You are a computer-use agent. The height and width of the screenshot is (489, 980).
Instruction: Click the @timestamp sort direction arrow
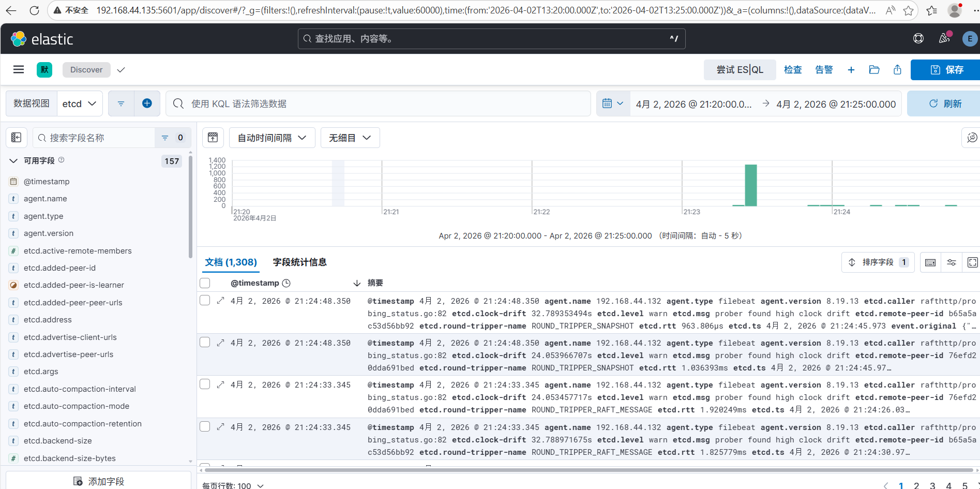(x=357, y=283)
